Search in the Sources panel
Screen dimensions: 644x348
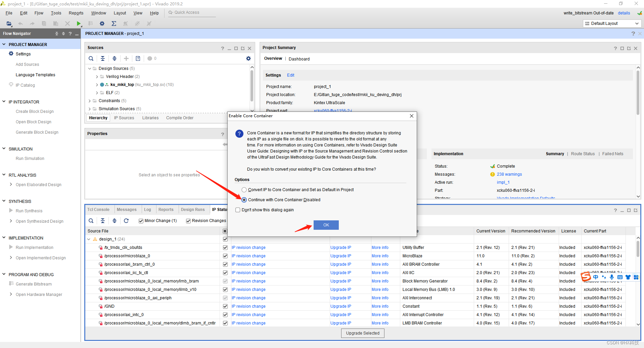coord(91,58)
